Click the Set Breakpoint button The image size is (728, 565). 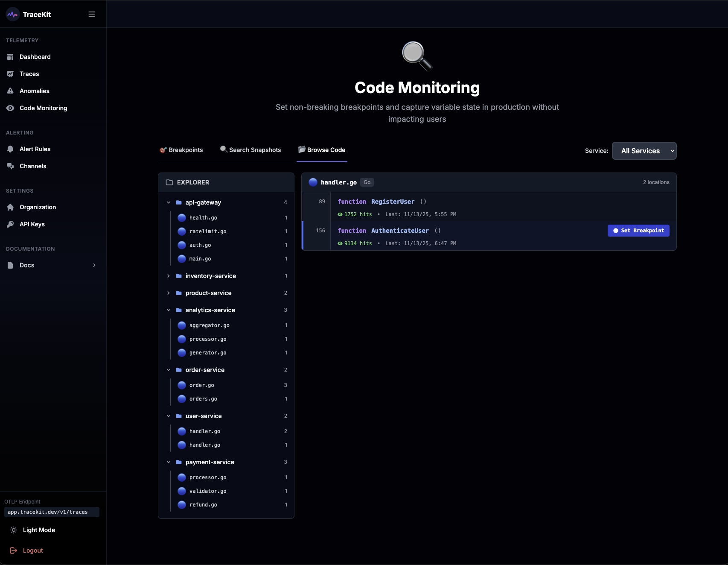point(638,231)
